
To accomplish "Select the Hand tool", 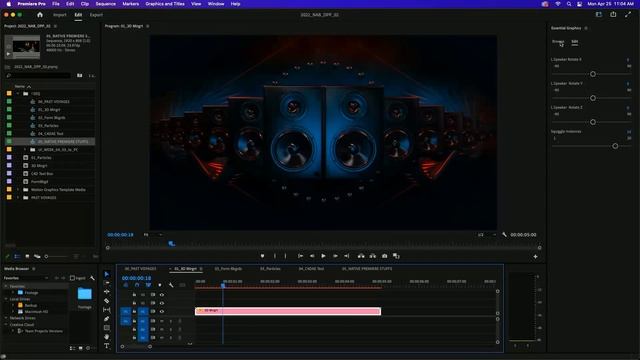I will pyautogui.click(x=107, y=337).
